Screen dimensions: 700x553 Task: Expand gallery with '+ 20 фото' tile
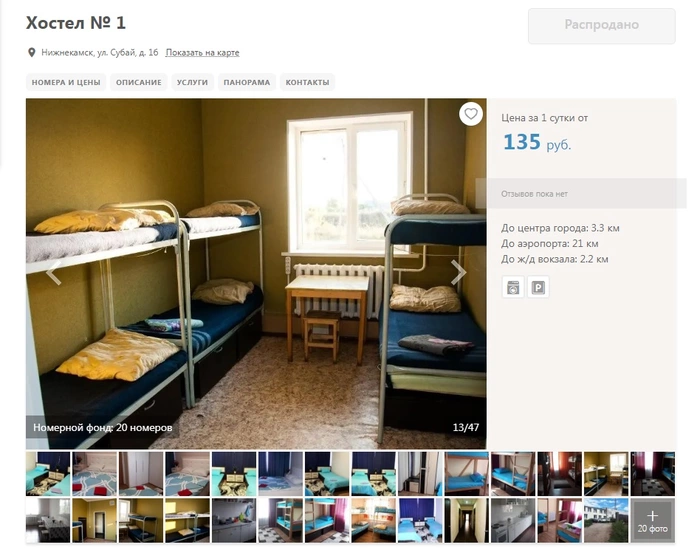(x=652, y=521)
